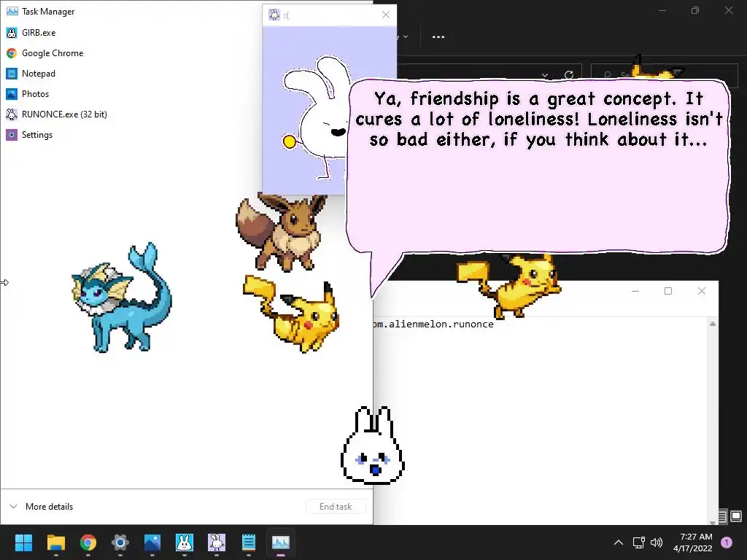The width and height of the screenshot is (747, 560).
Task: Open the Windows Start menu
Action: coord(23,542)
